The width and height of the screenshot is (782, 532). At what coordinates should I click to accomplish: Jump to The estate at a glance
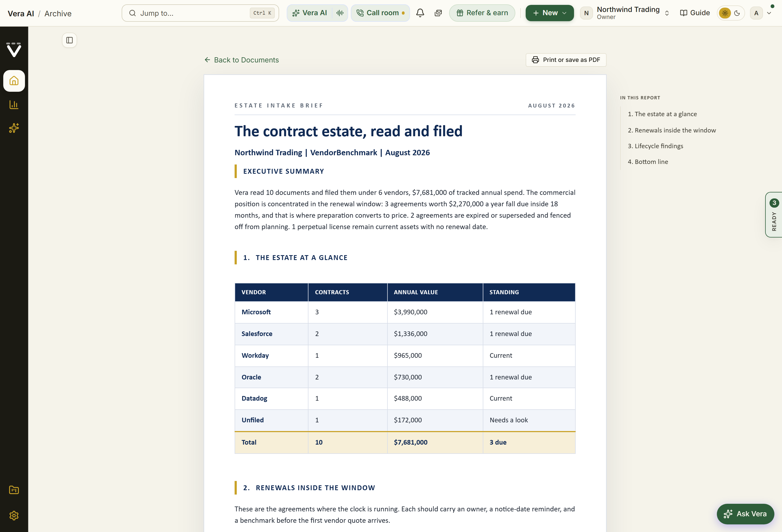(x=662, y=114)
